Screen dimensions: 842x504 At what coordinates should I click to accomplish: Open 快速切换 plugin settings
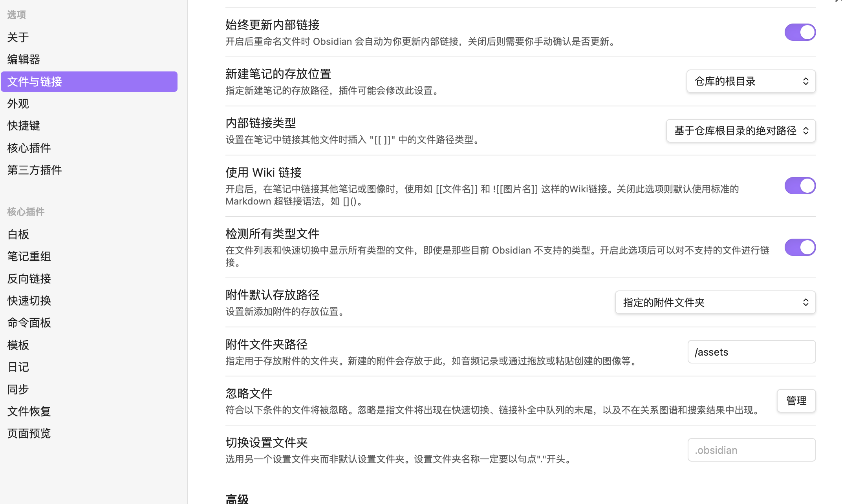point(89,301)
